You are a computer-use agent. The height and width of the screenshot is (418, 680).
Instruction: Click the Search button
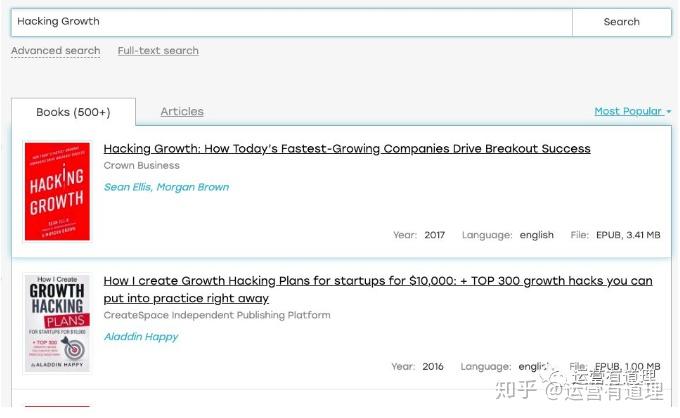pos(621,22)
